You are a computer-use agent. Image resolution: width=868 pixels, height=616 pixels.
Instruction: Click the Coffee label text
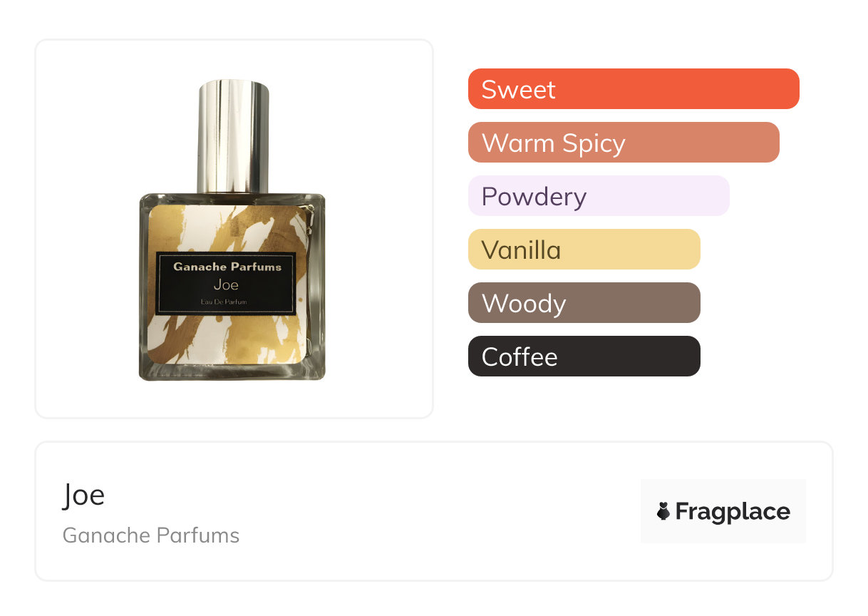pyautogui.click(x=520, y=356)
